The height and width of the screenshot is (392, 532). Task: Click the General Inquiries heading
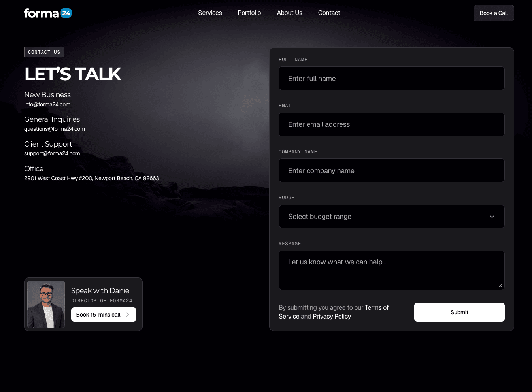point(52,119)
